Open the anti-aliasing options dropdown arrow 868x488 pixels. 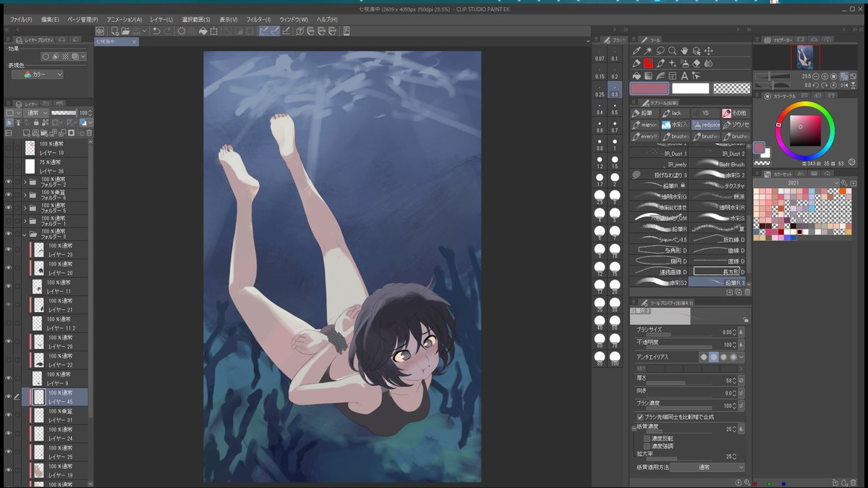pos(741,357)
